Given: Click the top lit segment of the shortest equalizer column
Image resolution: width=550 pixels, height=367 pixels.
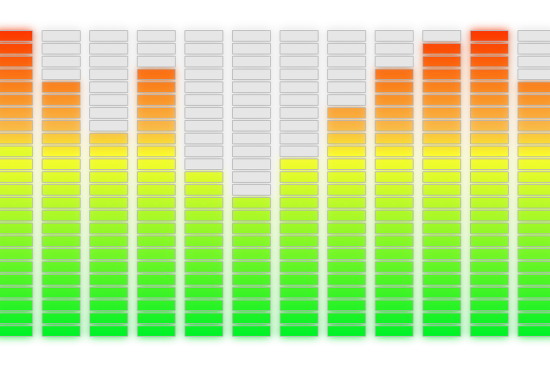Looking at the screenshot, I should pos(251,202).
